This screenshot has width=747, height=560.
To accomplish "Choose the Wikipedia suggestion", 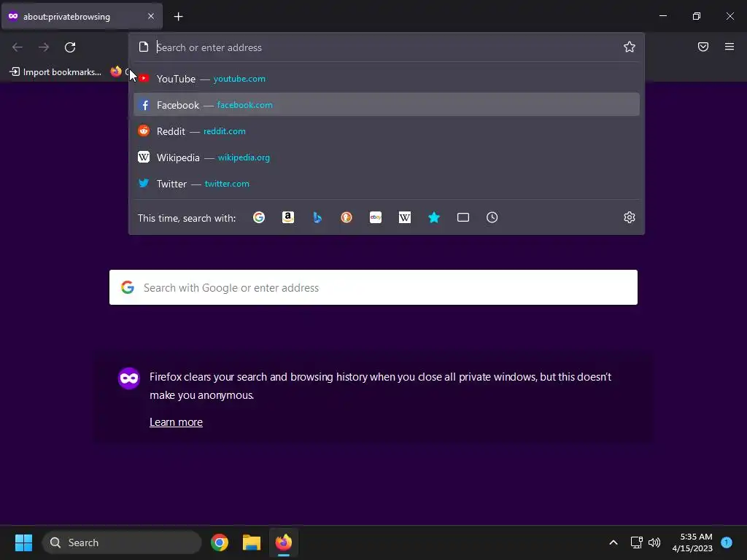I will (387, 157).
